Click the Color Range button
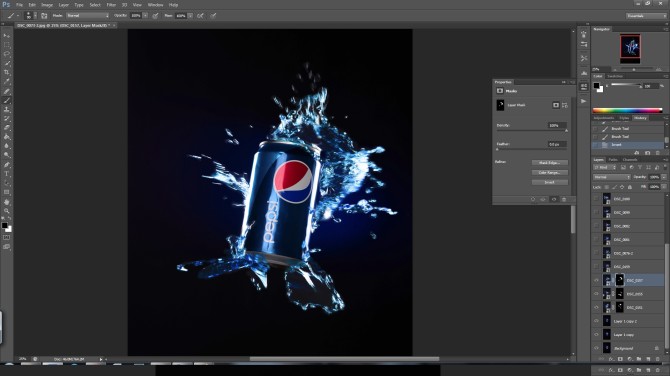The width and height of the screenshot is (670, 376). pos(550,173)
